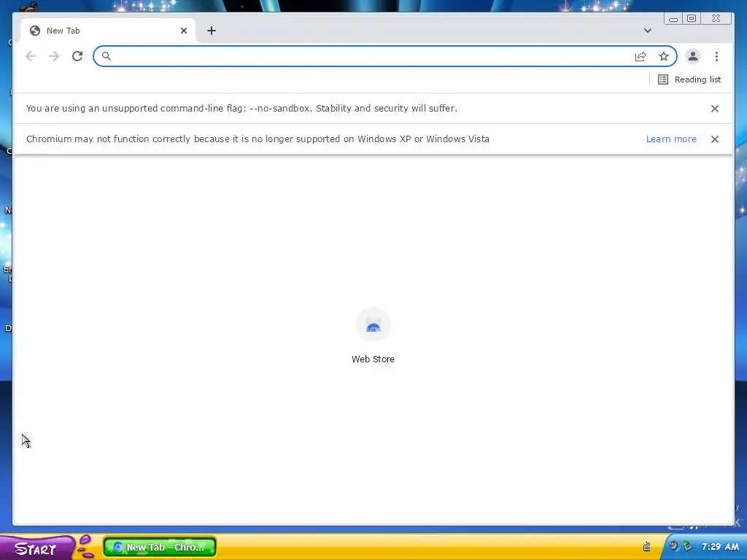This screenshot has height=560, width=747.
Task: Dismiss the Windows XP unsupported warning
Action: pos(715,139)
